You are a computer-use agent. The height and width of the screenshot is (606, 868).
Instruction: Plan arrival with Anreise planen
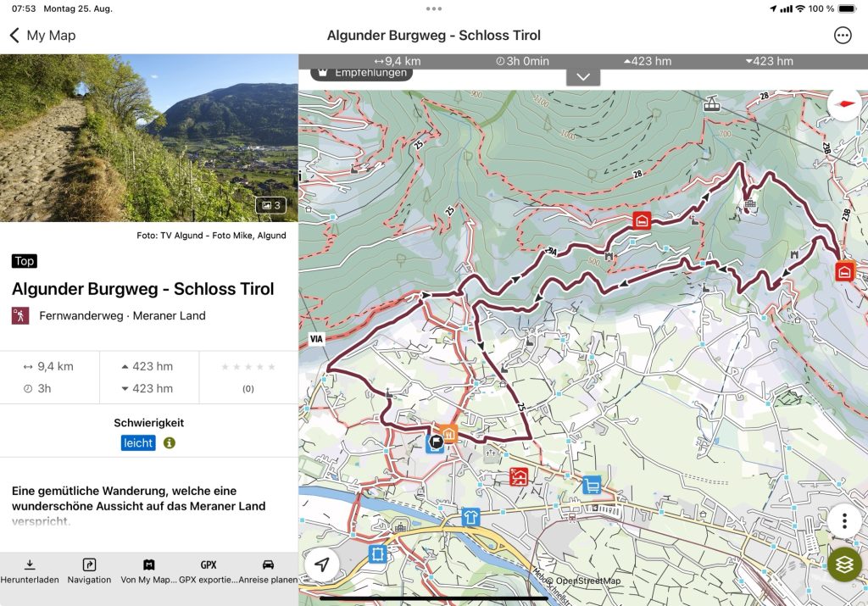coord(268,570)
